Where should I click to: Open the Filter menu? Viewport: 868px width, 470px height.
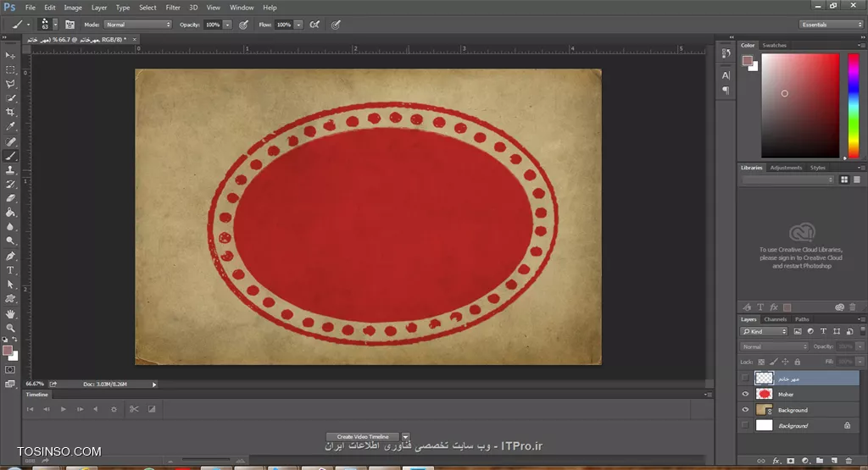coord(173,8)
